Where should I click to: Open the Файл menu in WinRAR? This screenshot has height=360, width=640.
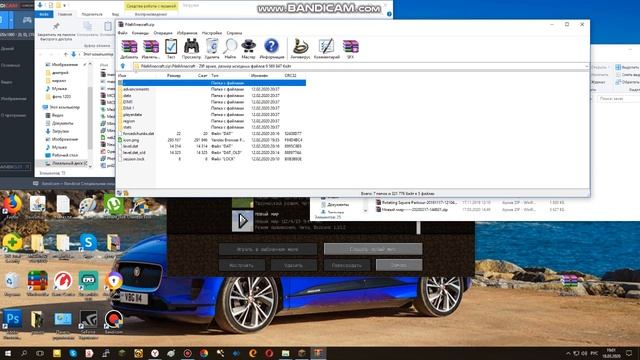pos(122,33)
